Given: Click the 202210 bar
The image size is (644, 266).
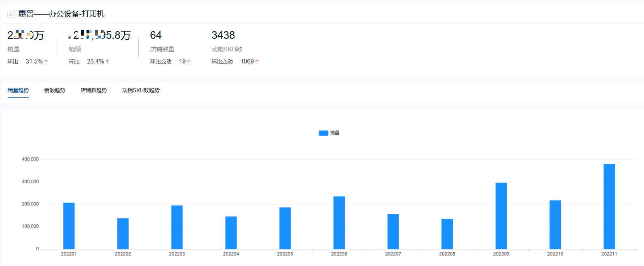Looking at the screenshot, I should (x=555, y=224).
